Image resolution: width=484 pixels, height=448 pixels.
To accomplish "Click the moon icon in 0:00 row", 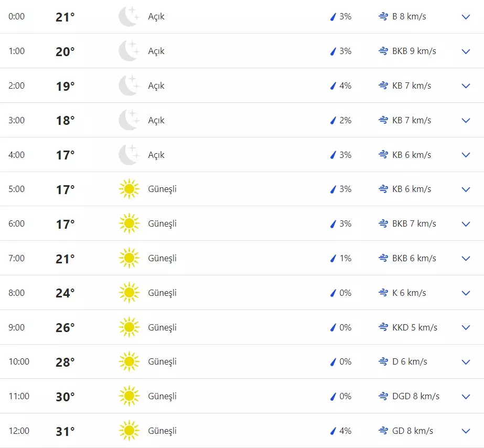I will [x=128, y=17].
